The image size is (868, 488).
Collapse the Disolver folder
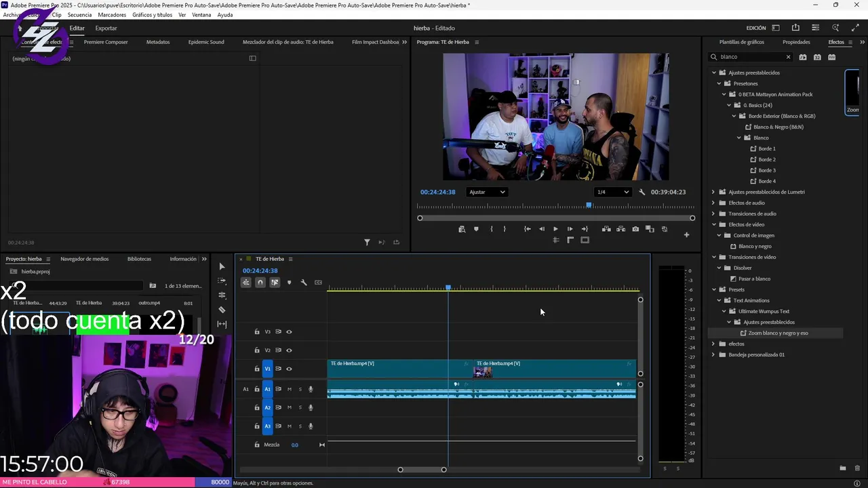pyautogui.click(x=719, y=268)
